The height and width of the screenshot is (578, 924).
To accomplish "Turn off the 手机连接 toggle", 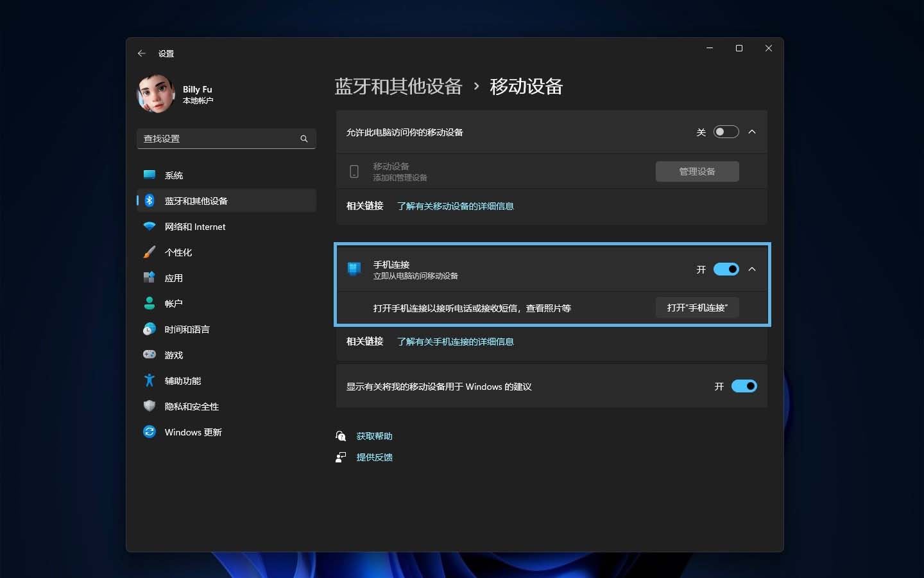I will pyautogui.click(x=726, y=269).
